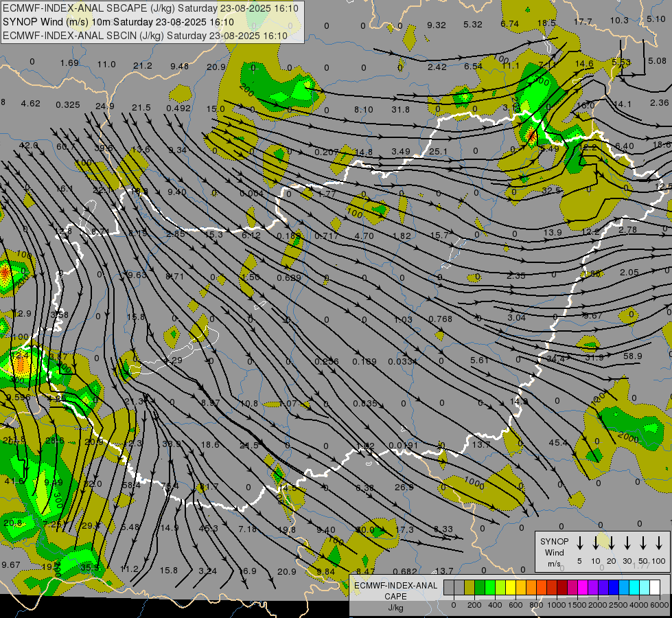
Task: Click the map value 26.9
Action: (404, 488)
